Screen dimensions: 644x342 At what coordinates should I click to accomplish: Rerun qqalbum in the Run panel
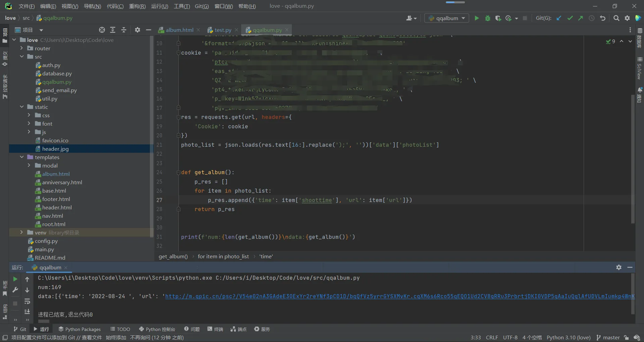(15, 279)
